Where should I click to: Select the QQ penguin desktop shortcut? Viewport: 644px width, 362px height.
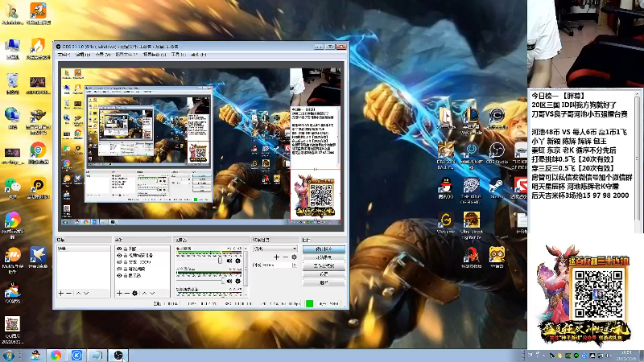(x=446, y=188)
